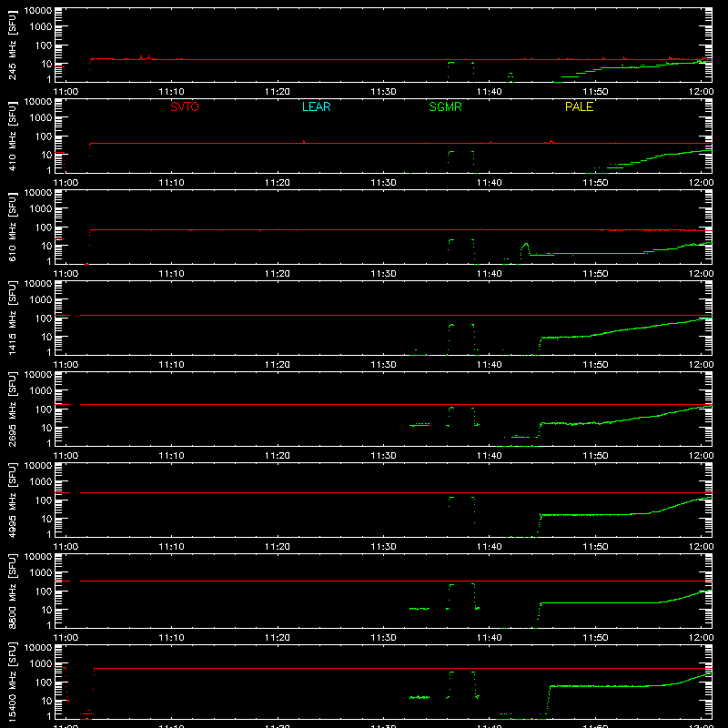Click the 11:10 time label below the 610 MHz plot
This screenshot has width=728, height=728.
(171, 274)
